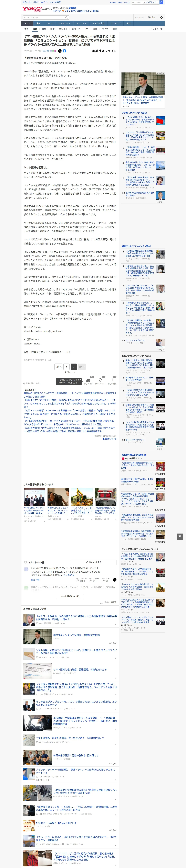
Task: Click the keyword search magnifier icon
Action: pyautogui.click(x=66, y=17)
